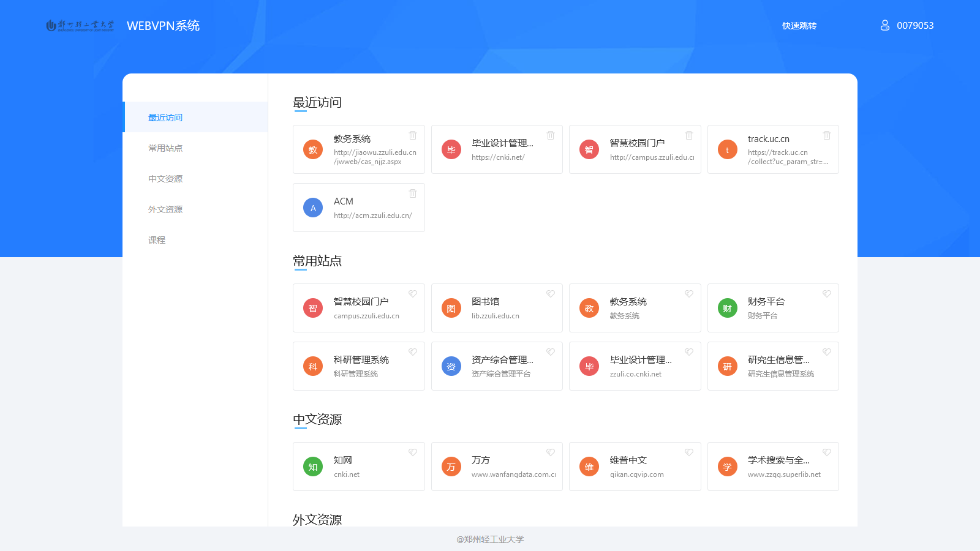Select 常用站点 in the left navigation

pos(165,148)
